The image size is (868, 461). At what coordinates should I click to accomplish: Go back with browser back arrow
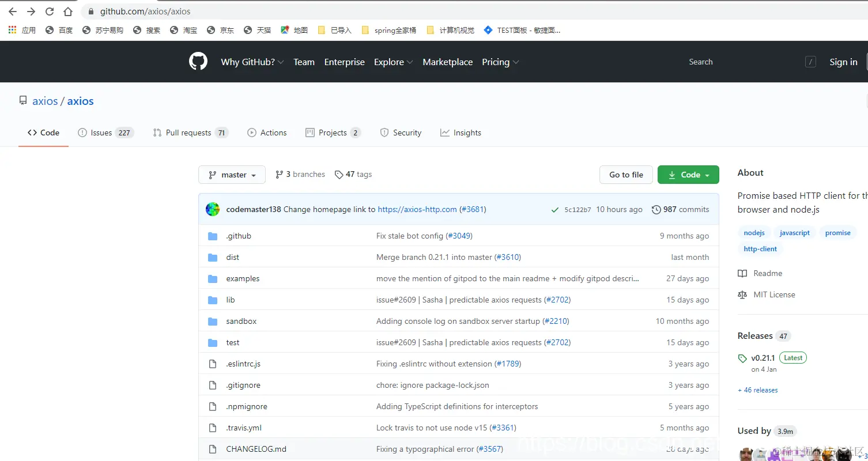pyautogui.click(x=13, y=12)
